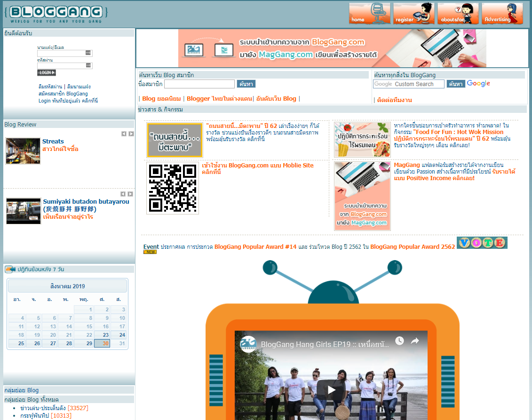The width and height of the screenshot is (532, 420).
Task: Show previous Streats blog review
Action: (x=124, y=134)
